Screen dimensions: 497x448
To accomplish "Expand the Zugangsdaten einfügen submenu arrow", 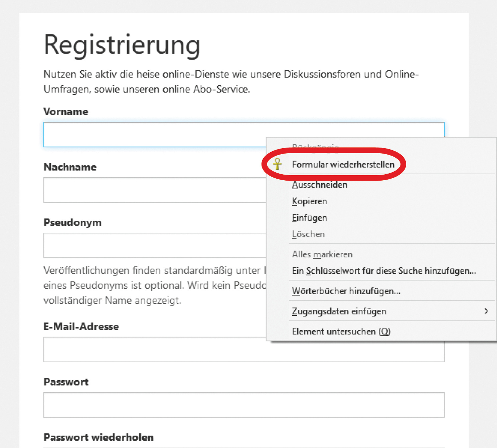I will tap(486, 311).
